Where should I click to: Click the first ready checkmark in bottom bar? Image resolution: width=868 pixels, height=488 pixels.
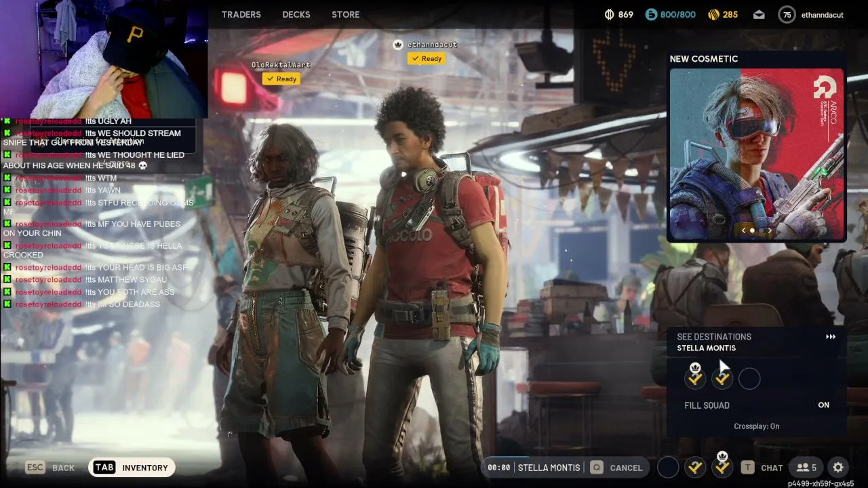(695, 467)
